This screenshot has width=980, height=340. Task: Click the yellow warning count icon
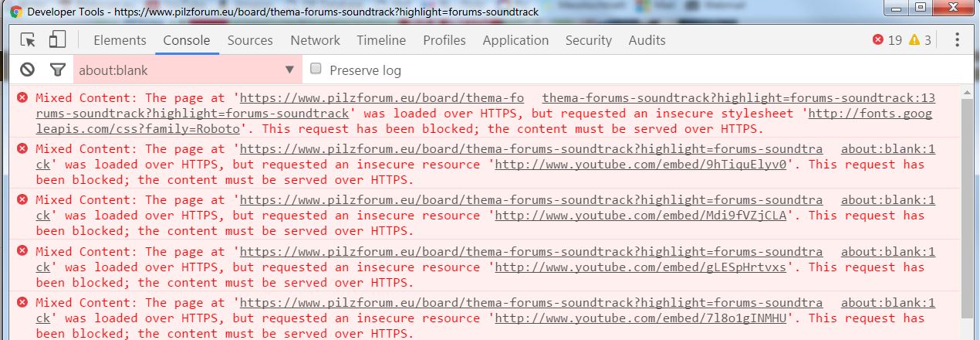coord(914,40)
